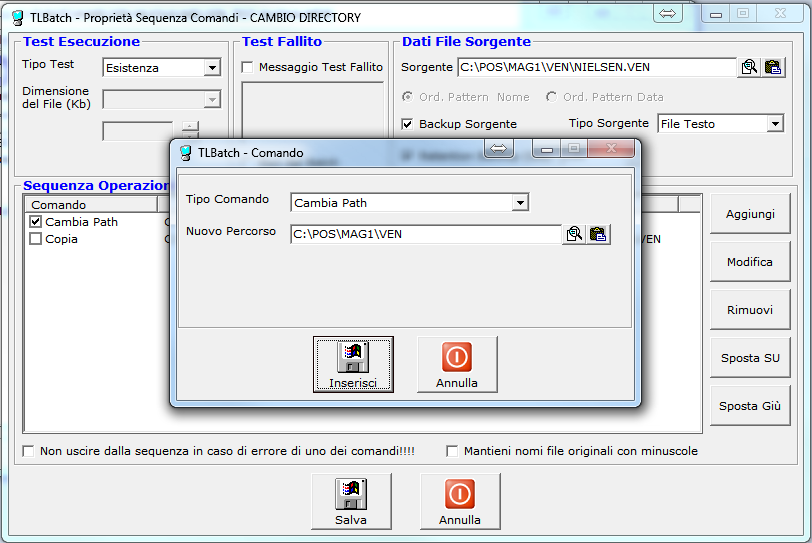The height and width of the screenshot is (543, 812).
Task: Browse Sorgente file with magnifier icon
Action: (749, 67)
